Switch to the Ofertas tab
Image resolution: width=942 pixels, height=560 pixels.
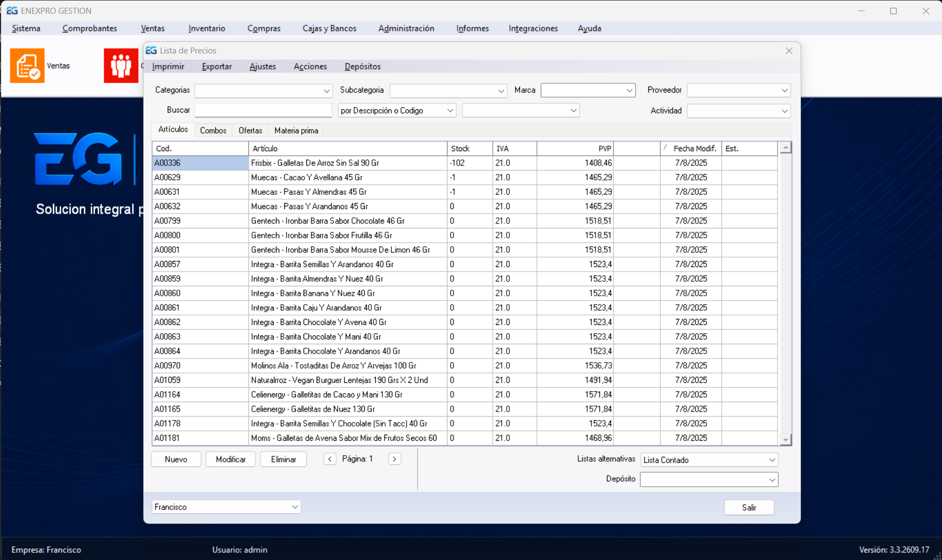251,131
